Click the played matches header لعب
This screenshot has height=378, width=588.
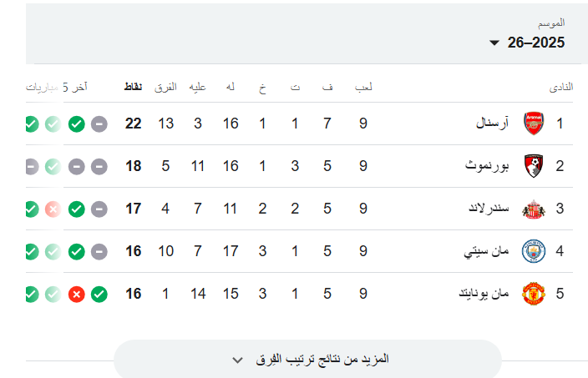click(363, 87)
